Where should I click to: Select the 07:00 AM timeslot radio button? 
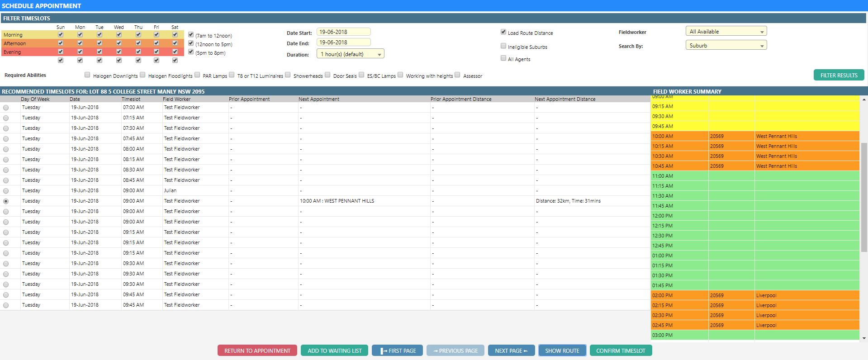[6, 108]
